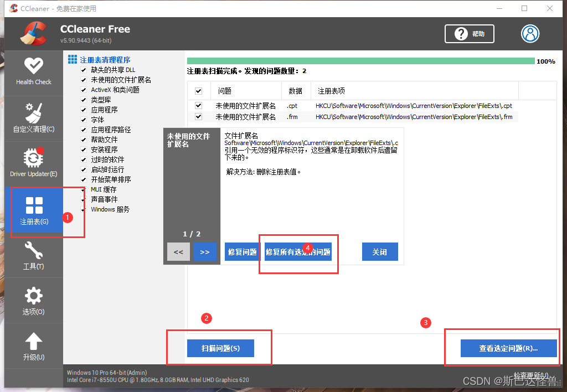Click 修复问题 fix issue button

coord(243,252)
